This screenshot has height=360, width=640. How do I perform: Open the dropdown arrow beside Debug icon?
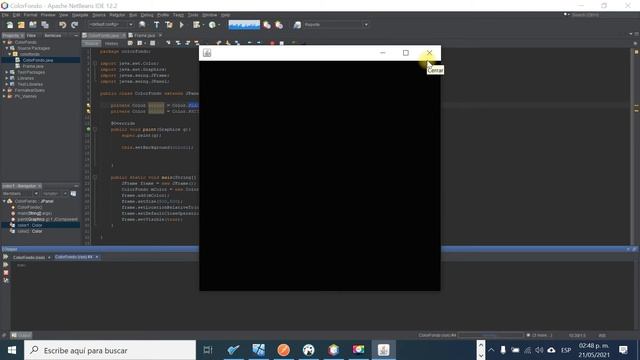pyautogui.click(x=203, y=25)
